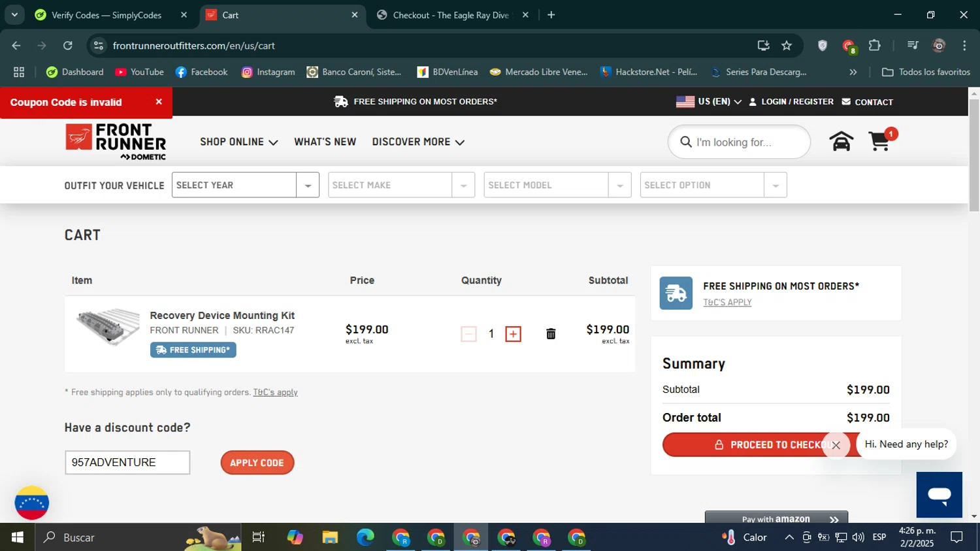Open Microsoft Edge from taskbar
The width and height of the screenshot is (980, 551).
pyautogui.click(x=365, y=537)
